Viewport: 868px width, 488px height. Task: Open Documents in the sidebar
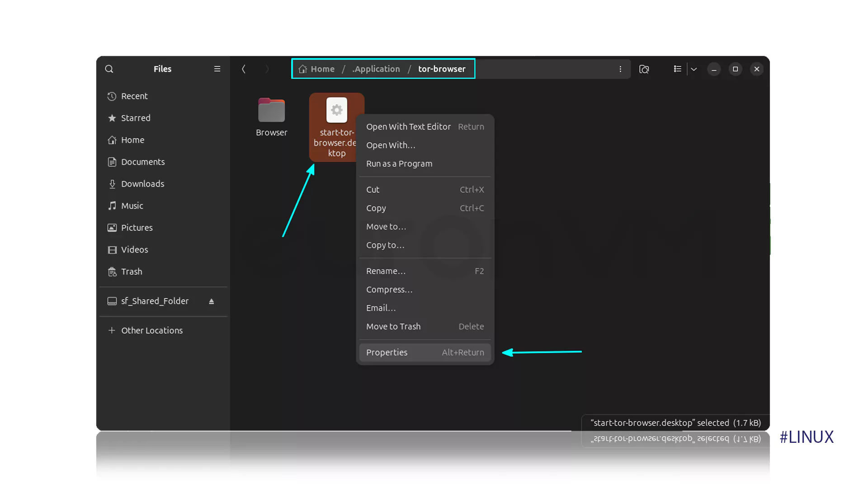[x=163, y=162]
